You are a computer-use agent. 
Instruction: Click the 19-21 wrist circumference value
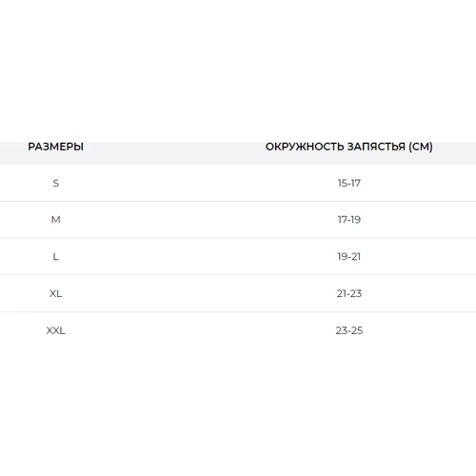pos(349,256)
